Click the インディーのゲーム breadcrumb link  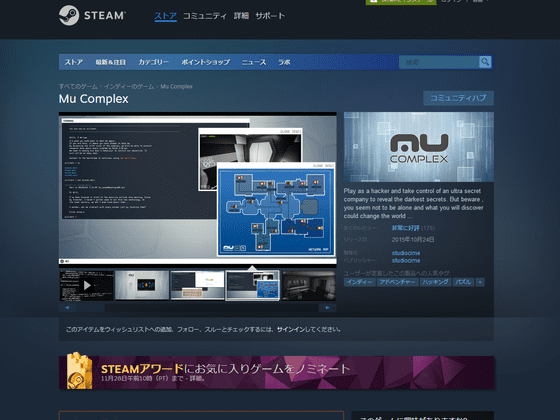[129, 86]
